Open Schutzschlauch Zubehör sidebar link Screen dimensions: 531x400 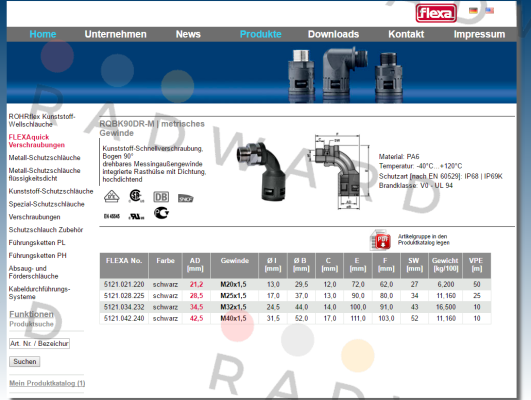(46, 230)
